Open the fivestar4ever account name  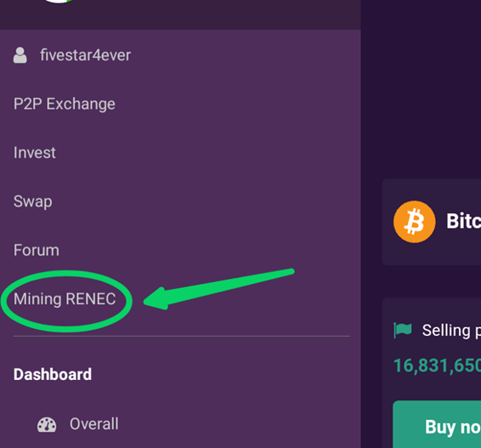click(85, 55)
